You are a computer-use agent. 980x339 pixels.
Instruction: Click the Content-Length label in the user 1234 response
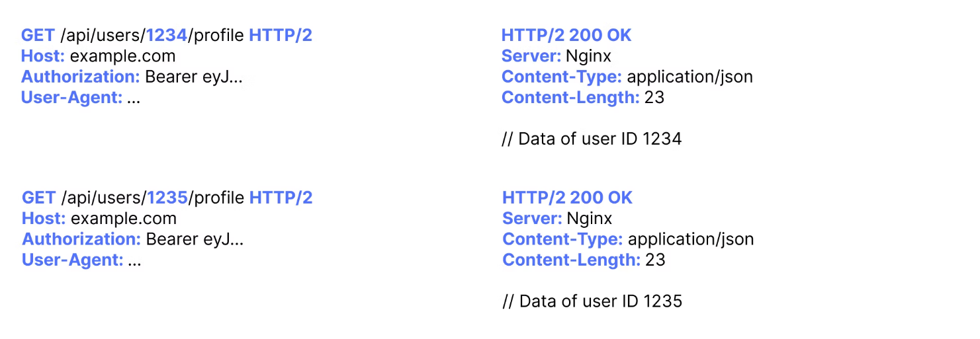[x=570, y=98]
